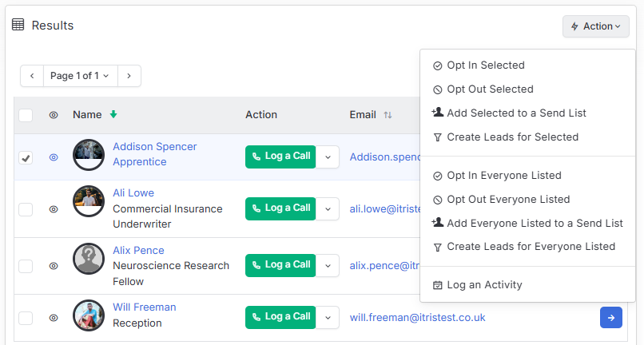Click Addison Spencer's profile photo
Screen dimensions: 644x345
pos(89,155)
